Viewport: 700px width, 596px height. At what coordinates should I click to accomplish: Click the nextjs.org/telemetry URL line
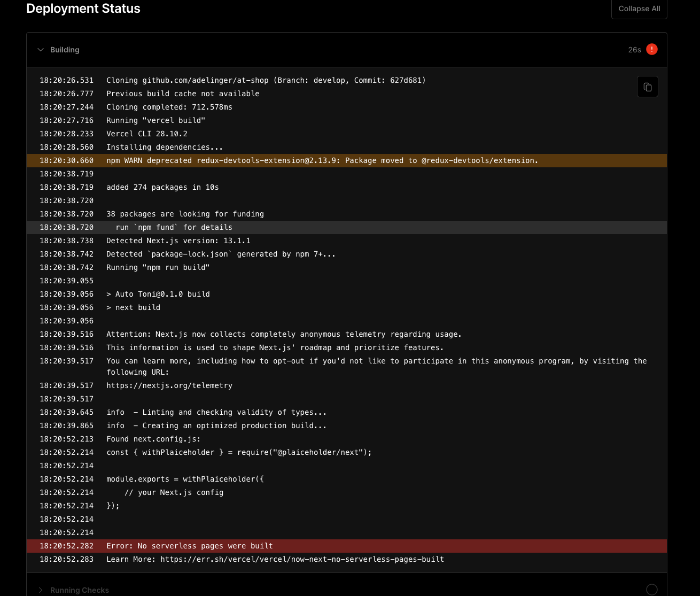tap(347, 385)
